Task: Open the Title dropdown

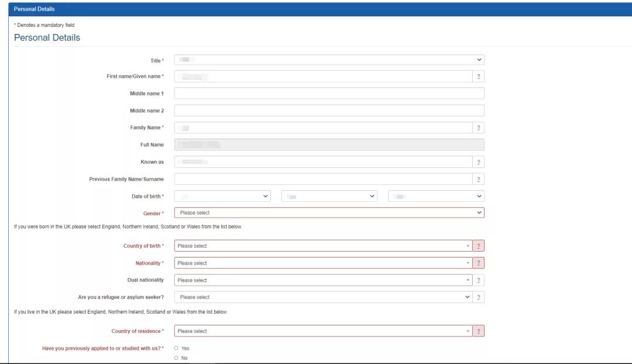Action: tap(329, 60)
